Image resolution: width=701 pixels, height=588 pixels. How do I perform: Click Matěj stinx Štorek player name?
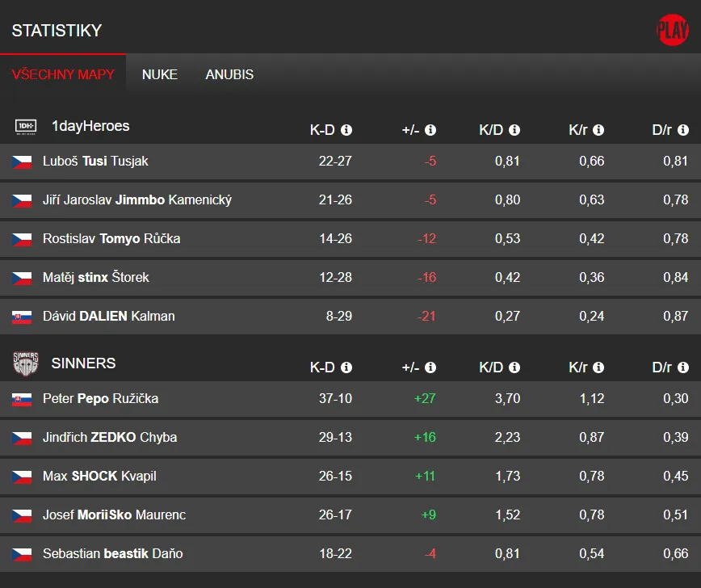pyautogui.click(x=95, y=278)
